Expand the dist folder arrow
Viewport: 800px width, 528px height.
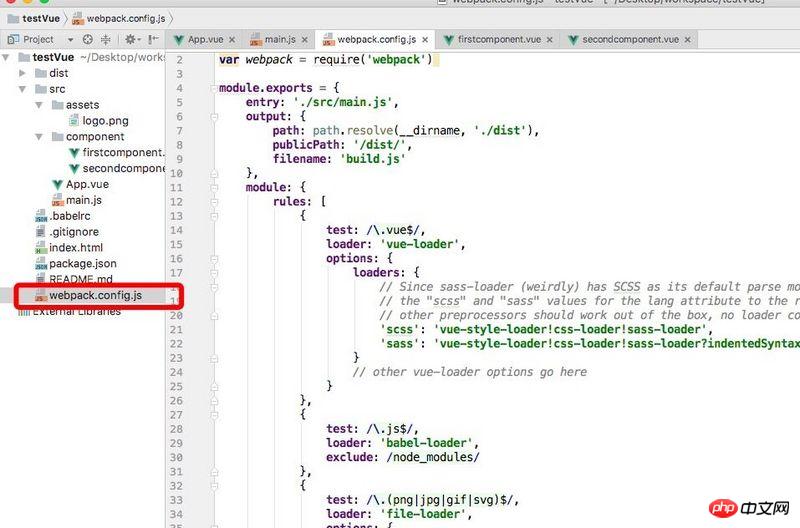click(22, 73)
